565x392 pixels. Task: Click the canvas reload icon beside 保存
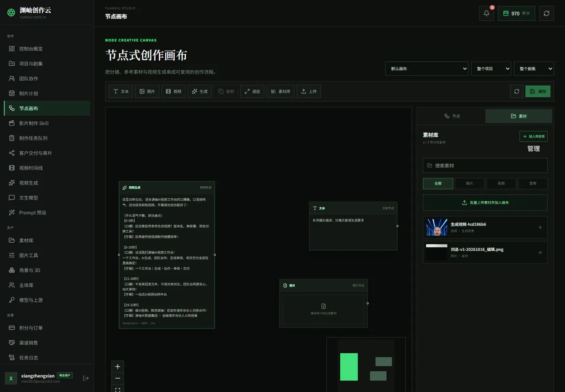[516, 91]
